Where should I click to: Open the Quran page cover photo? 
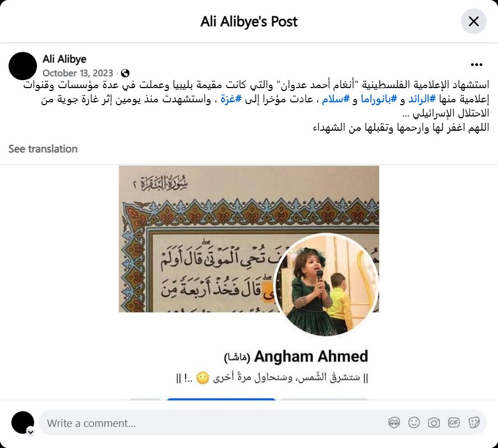[x=197, y=239]
